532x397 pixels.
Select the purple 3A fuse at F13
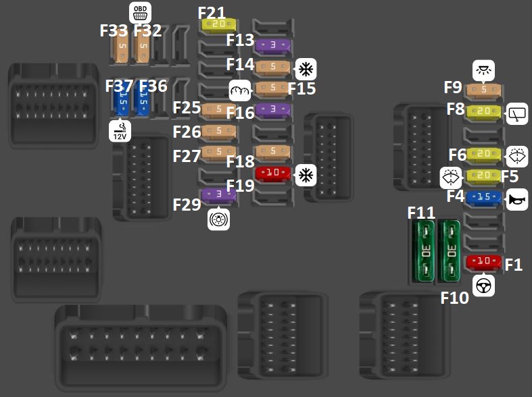pyautogui.click(x=273, y=45)
